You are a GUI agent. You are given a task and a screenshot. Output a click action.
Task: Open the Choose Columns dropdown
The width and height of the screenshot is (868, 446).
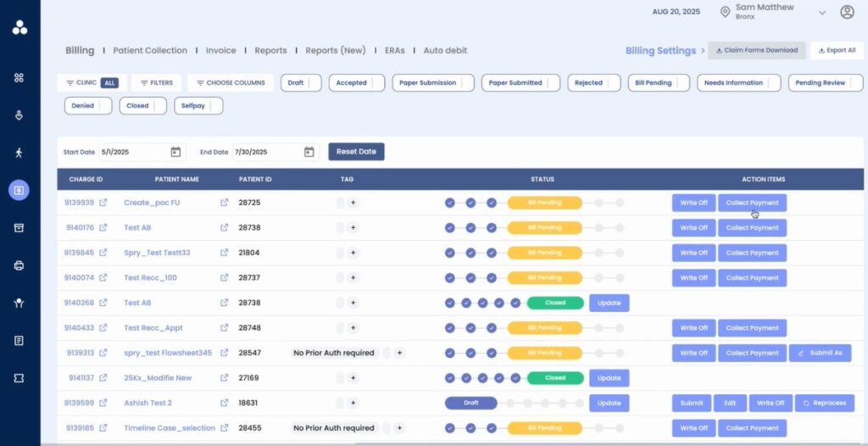(x=230, y=83)
